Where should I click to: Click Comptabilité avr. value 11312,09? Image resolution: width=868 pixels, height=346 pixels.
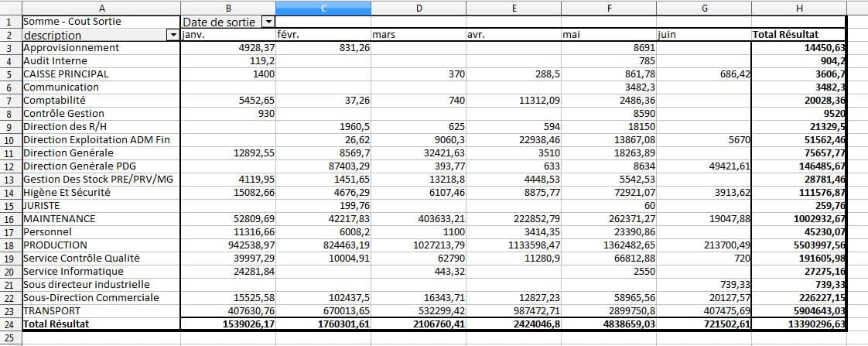point(514,100)
